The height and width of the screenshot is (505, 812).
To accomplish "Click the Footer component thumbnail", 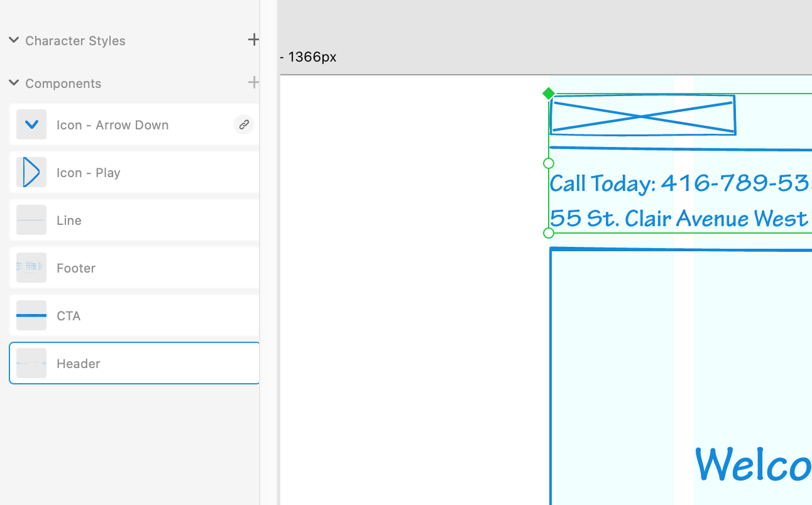I will pyautogui.click(x=31, y=268).
